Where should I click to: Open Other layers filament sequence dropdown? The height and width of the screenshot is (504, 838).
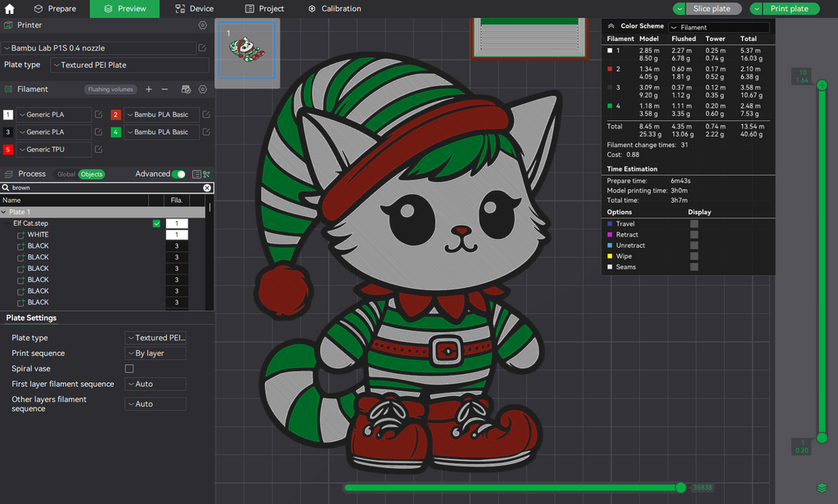(155, 404)
